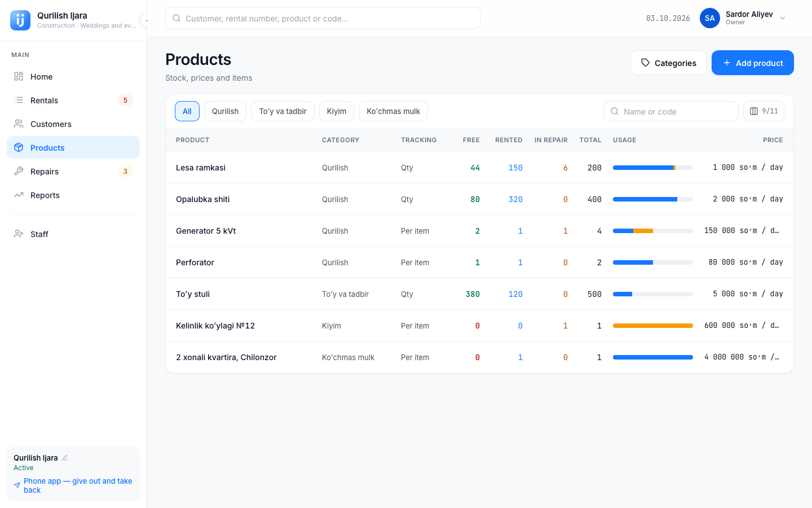Click the Repairs wrench icon
Screen dimensions: 812x508
click(19, 172)
